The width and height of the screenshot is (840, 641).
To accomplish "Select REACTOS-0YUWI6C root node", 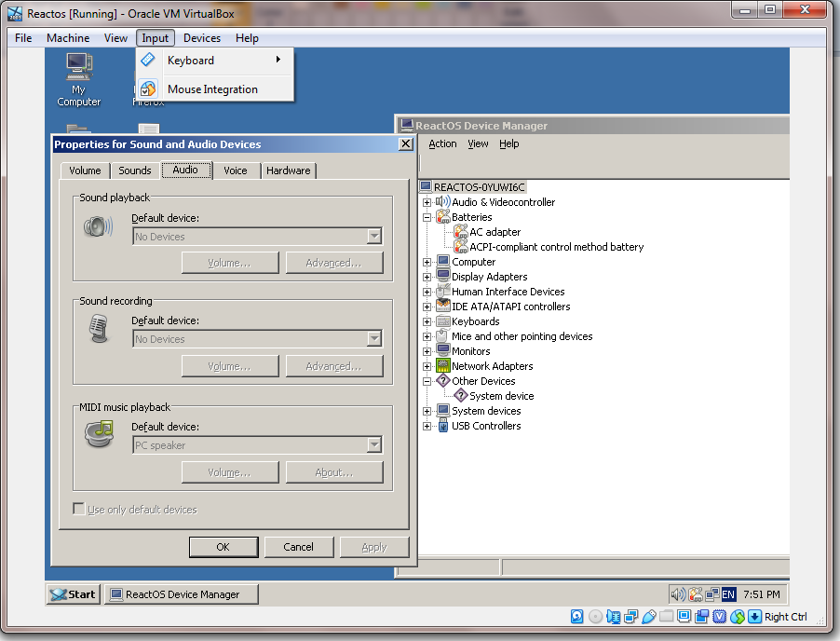I will coord(479,187).
